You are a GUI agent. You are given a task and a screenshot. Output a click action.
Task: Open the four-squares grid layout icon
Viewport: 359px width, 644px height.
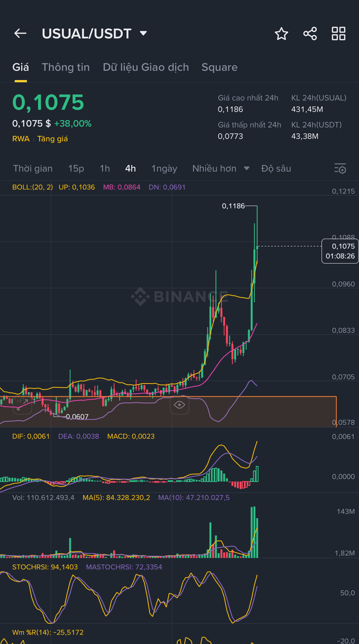339,33
